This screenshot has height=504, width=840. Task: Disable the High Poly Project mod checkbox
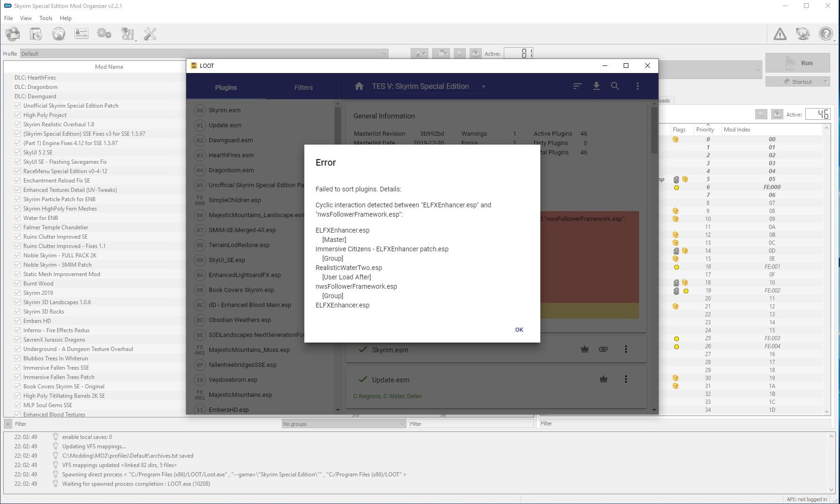pyautogui.click(x=17, y=115)
